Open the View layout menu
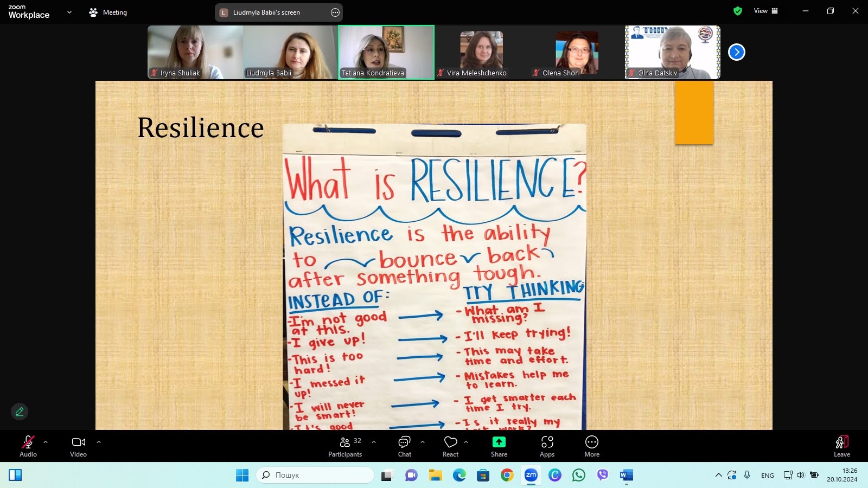The height and width of the screenshot is (488, 868). click(x=765, y=11)
